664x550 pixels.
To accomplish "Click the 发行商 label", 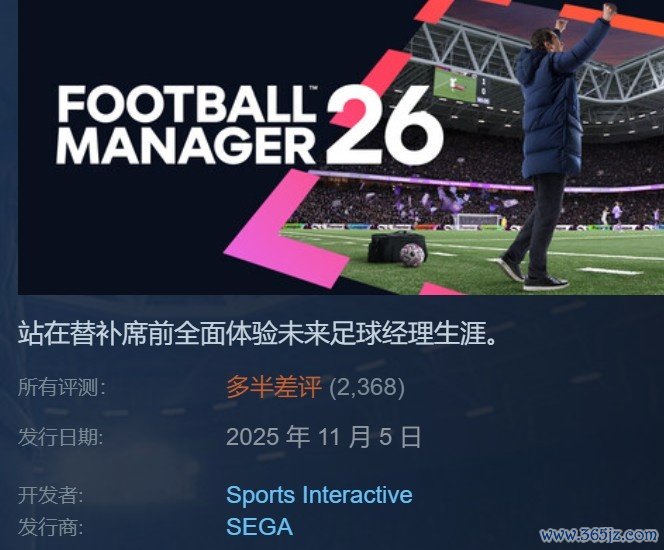I will 51,528.
